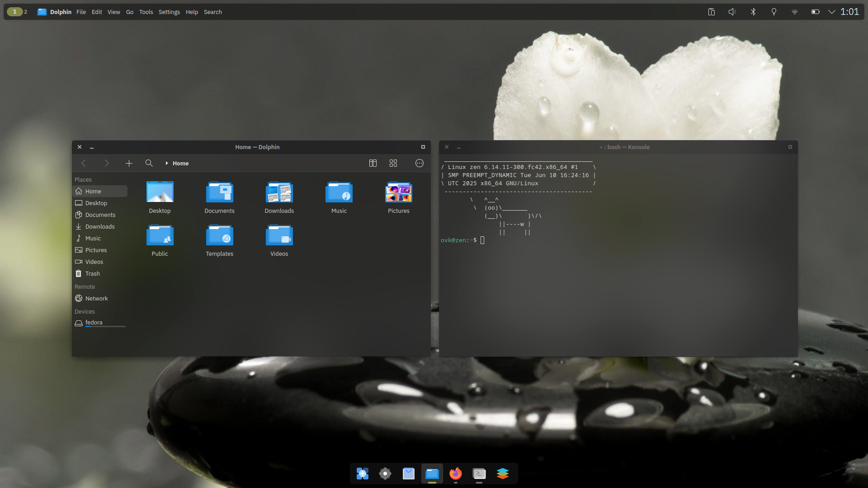Click fedora disk usage bar
Screen dimensions: 868x488
click(105, 326)
